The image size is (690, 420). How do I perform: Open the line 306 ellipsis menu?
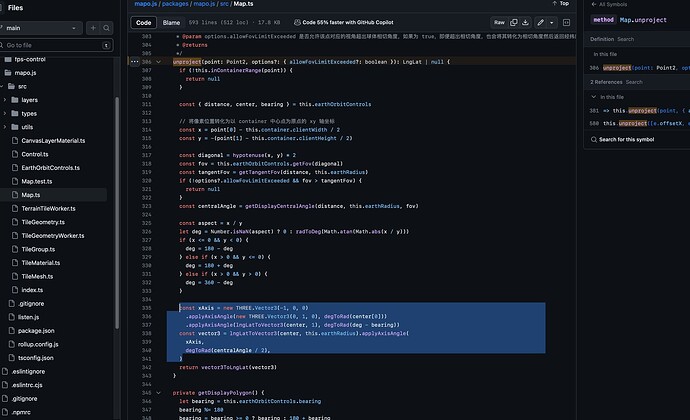135,62
